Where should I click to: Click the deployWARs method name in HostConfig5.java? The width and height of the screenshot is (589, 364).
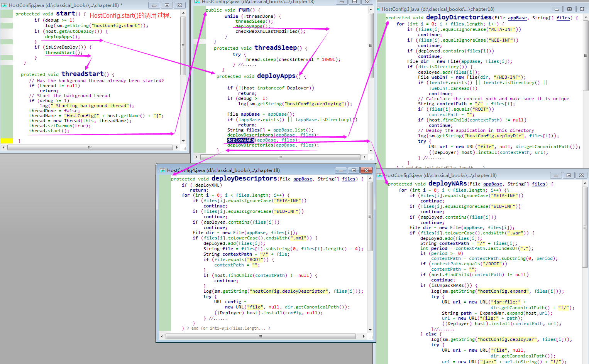tap(448, 184)
